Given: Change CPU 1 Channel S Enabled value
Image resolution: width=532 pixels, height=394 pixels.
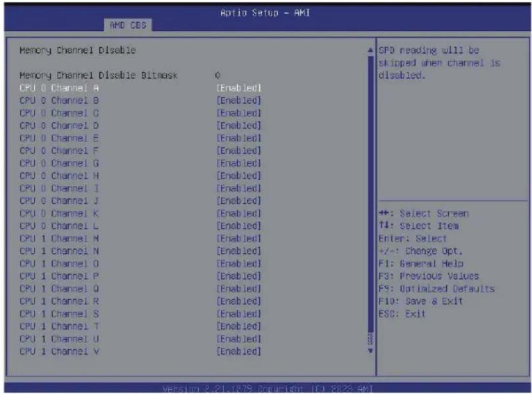Looking at the screenshot, I should 239,314.
